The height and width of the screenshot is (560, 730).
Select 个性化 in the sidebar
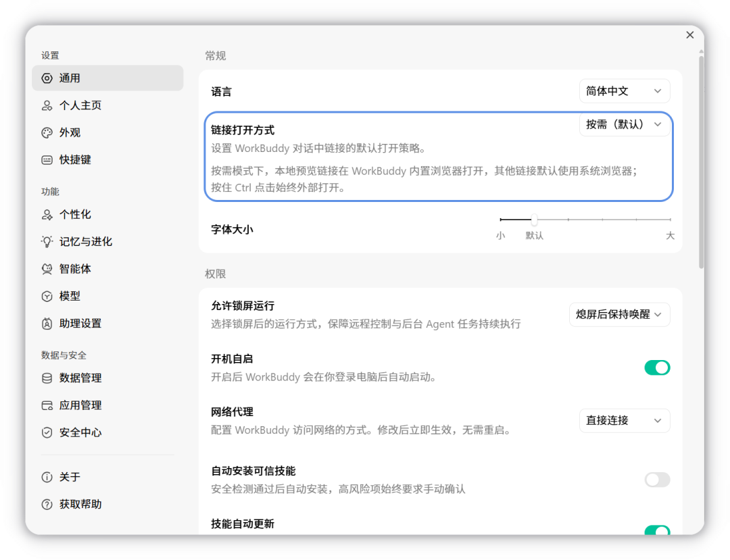point(107,214)
